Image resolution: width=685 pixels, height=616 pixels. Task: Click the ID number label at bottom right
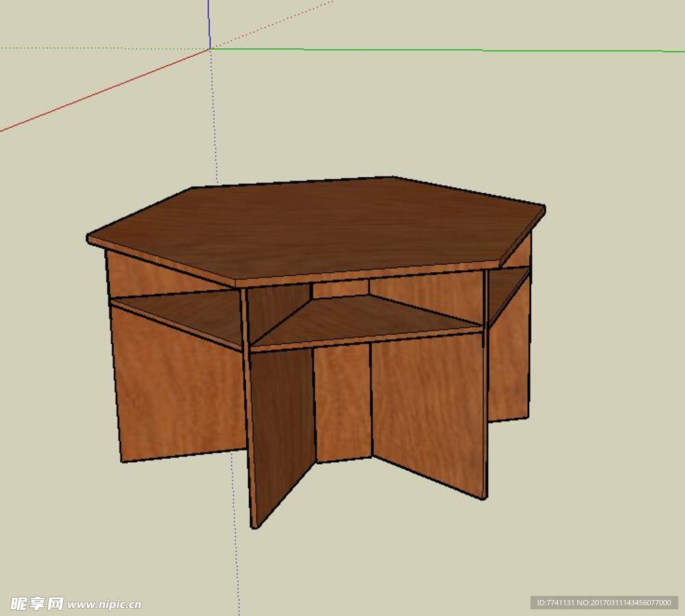pyautogui.click(x=603, y=603)
